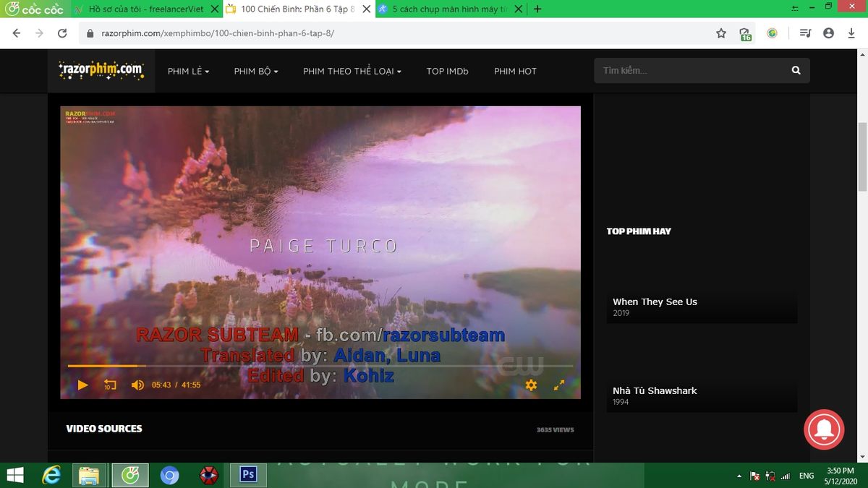Open the Nhà Tù Shawshark movie
This screenshot has height=488, width=868.
pos(655,390)
